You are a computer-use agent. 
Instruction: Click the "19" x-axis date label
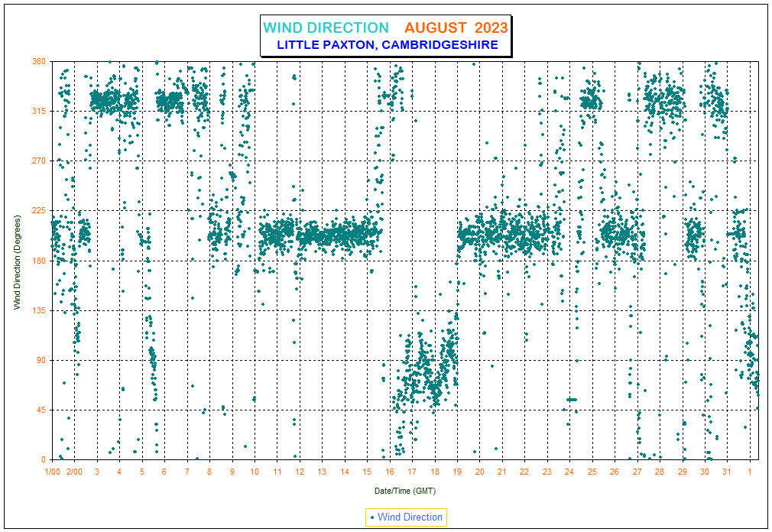(x=457, y=472)
